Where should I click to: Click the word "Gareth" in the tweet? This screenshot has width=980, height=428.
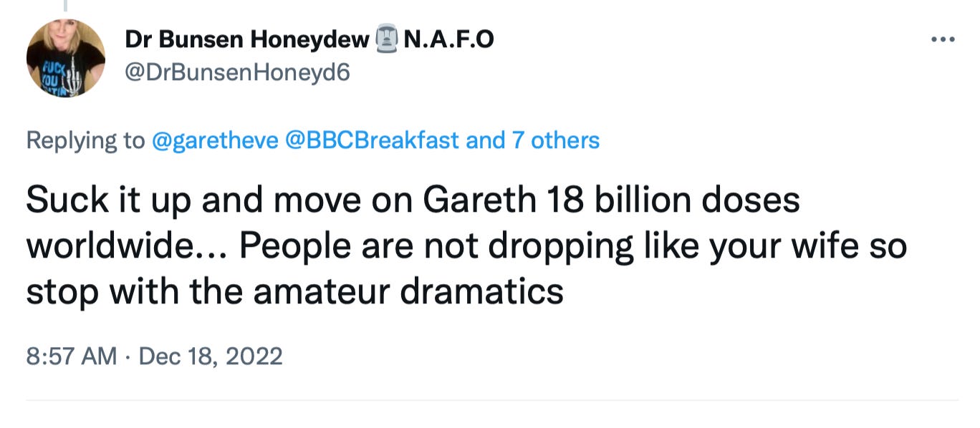pos(479,201)
